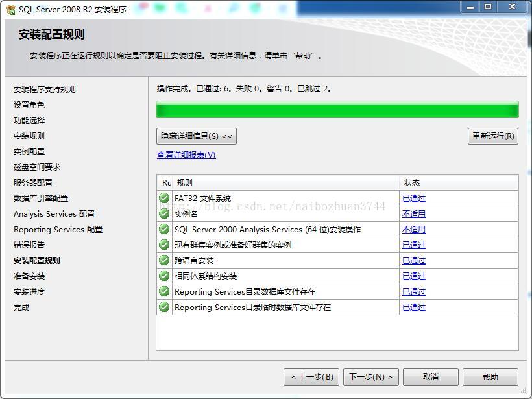Close the SQL Server setup window

[513, 7]
